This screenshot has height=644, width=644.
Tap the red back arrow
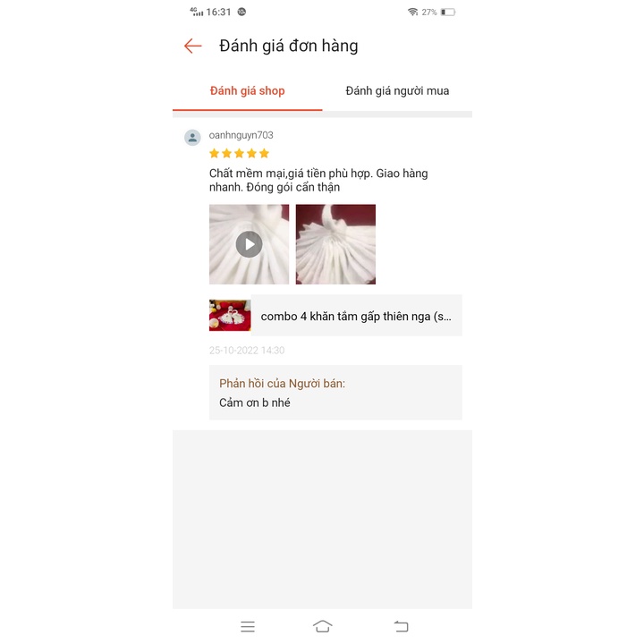[192, 46]
